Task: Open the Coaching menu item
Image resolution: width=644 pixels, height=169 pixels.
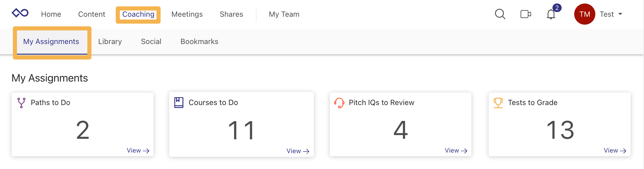Action: [138, 14]
